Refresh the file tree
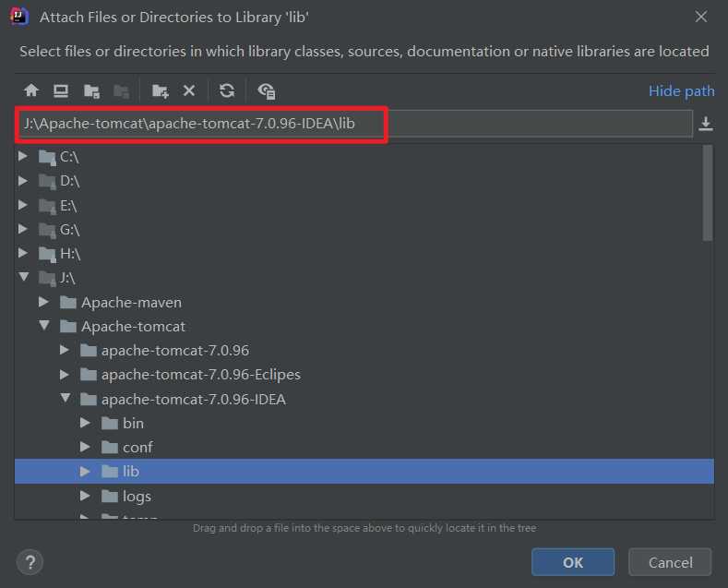The width and height of the screenshot is (728, 588). 227,90
